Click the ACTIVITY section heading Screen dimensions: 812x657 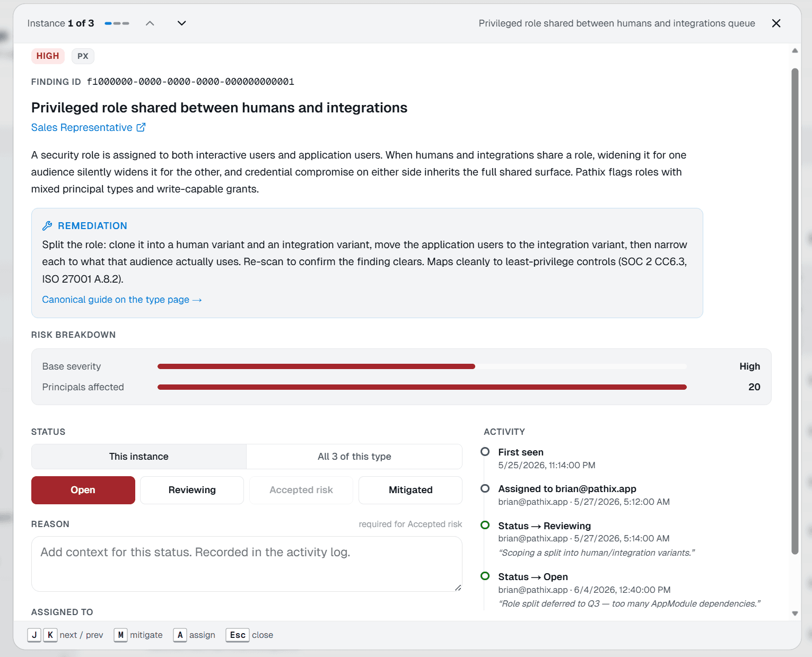pyautogui.click(x=504, y=432)
